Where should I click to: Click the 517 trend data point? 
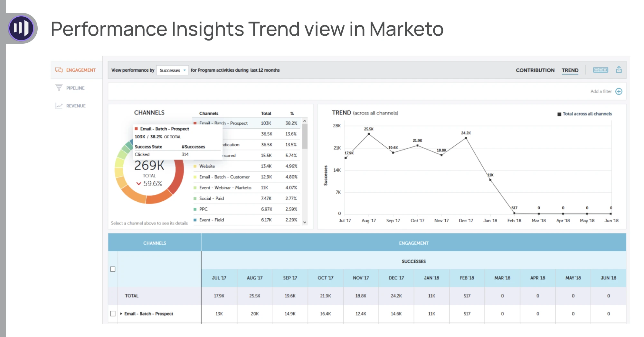click(x=514, y=213)
